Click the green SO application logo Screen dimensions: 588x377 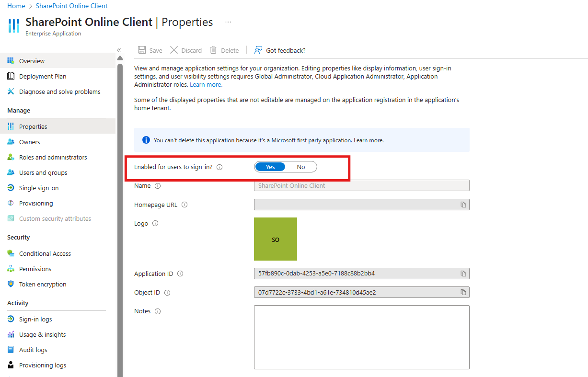pos(276,239)
